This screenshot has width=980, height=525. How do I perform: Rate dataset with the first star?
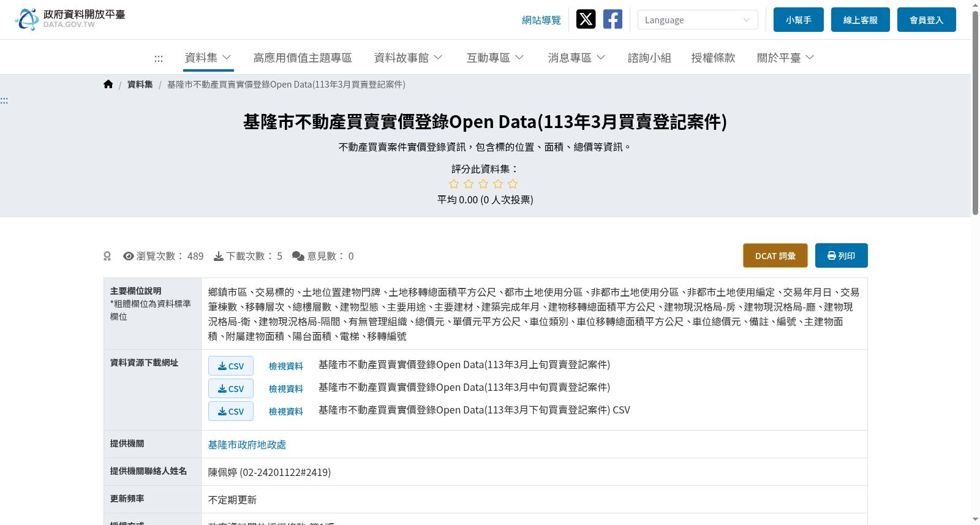[x=454, y=184]
